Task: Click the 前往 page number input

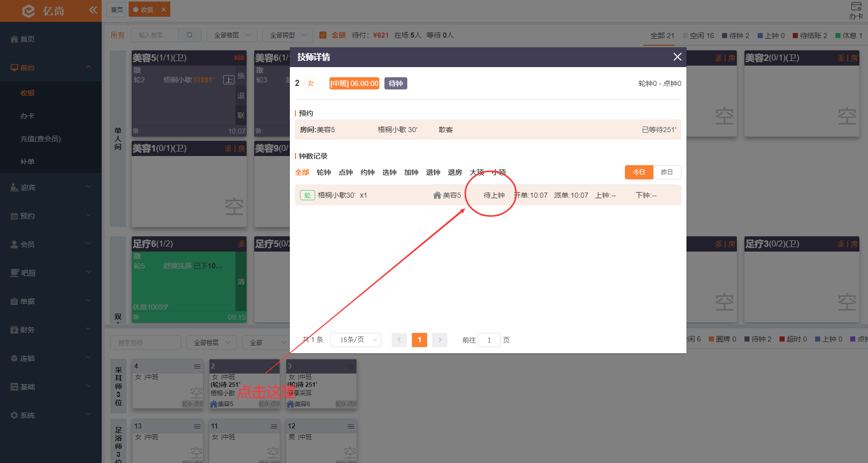Action: (x=489, y=340)
